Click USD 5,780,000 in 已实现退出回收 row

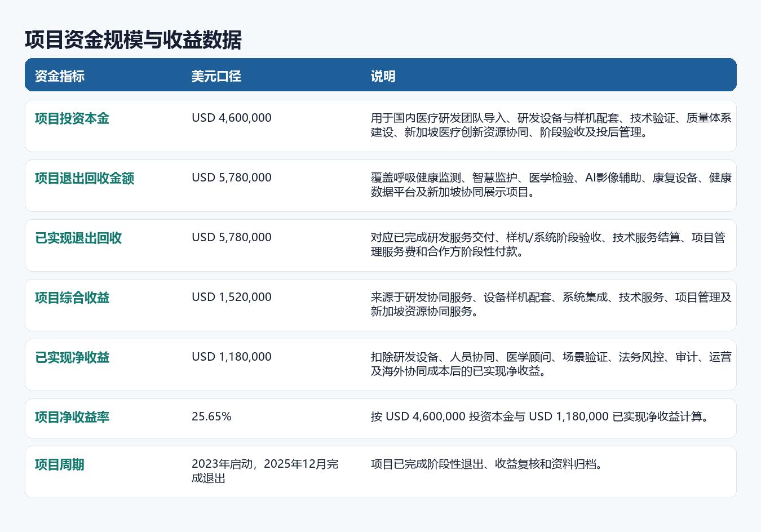[232, 237]
